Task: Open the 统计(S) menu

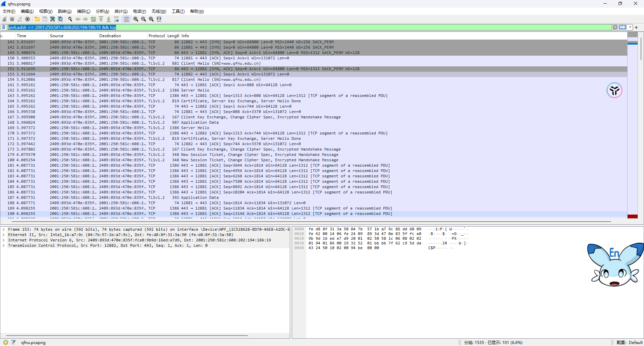Action: (x=121, y=11)
